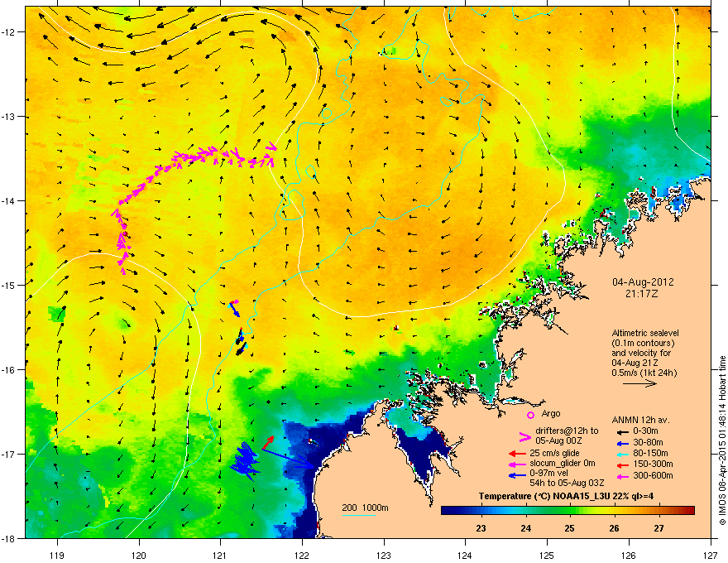Click the '300-600m' depth label

pos(653,476)
